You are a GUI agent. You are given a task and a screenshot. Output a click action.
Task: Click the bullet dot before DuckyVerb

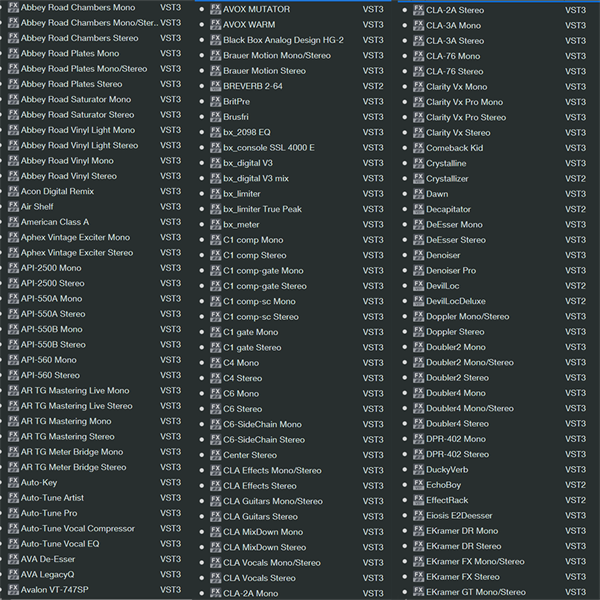404,470
